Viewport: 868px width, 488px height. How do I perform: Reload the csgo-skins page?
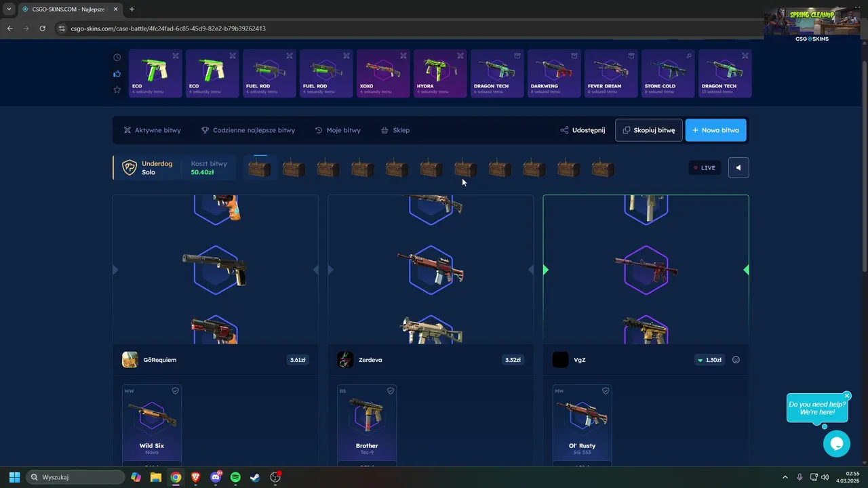click(x=42, y=28)
